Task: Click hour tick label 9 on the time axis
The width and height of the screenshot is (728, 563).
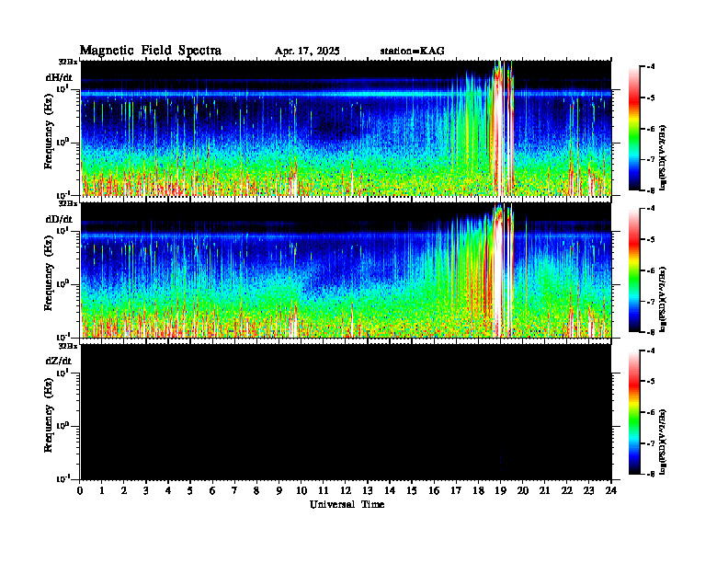Action: coord(279,490)
